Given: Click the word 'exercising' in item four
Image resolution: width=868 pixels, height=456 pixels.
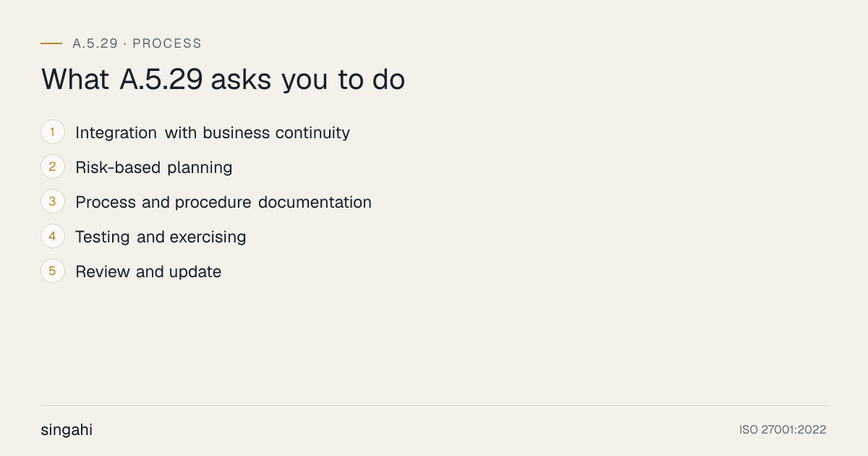Looking at the screenshot, I should tap(208, 237).
